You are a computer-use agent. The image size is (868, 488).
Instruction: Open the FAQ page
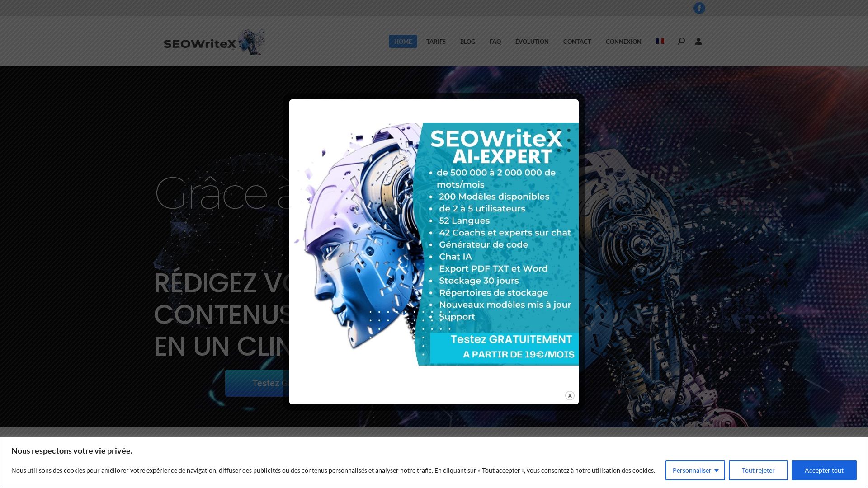[x=495, y=41]
